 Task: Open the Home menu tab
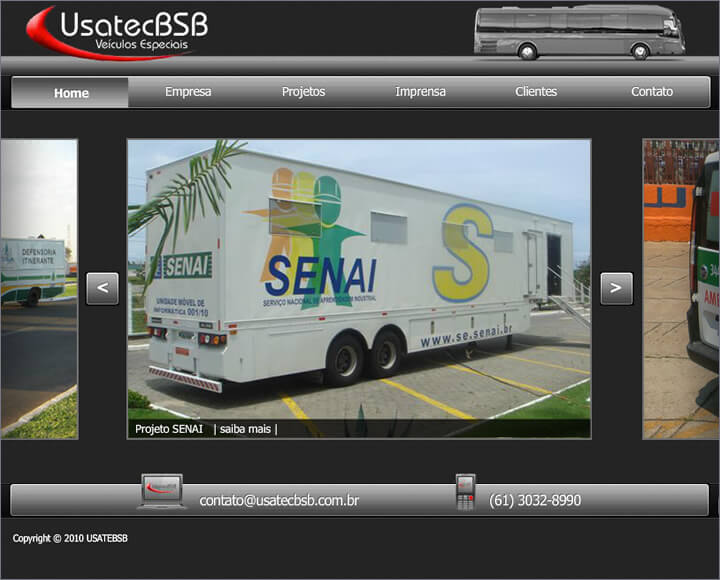coord(71,93)
